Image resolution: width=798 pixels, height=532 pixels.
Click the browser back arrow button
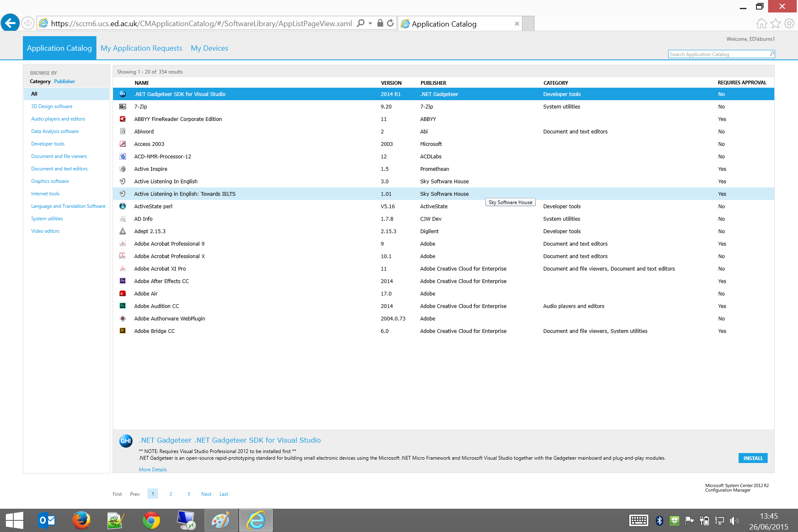coord(10,22)
